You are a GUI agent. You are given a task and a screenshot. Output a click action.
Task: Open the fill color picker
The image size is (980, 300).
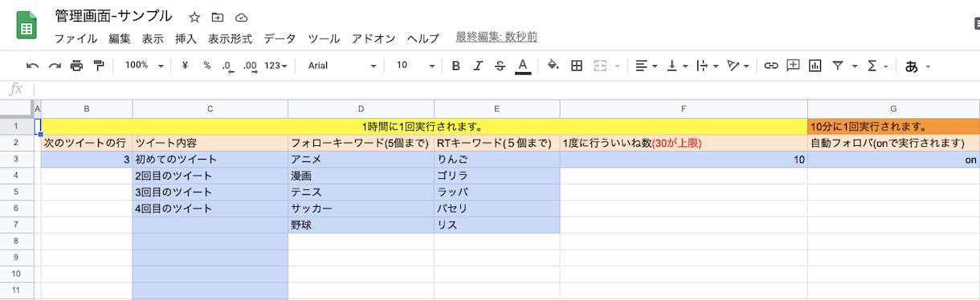553,66
